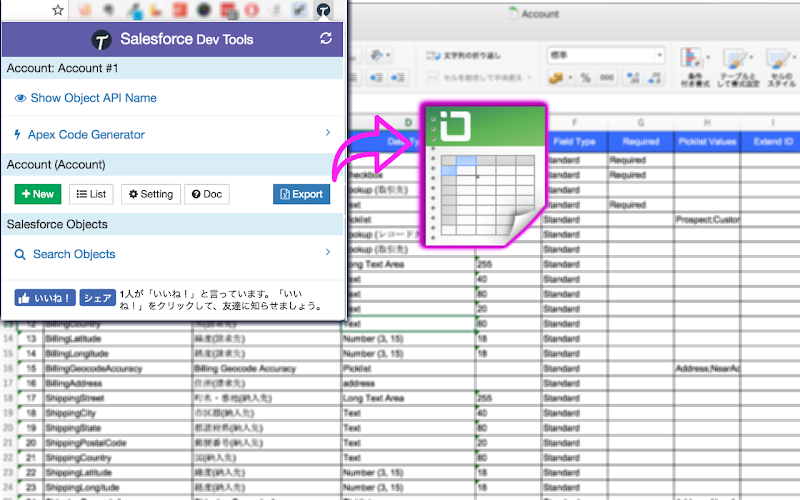Open the text orientation dropdown arrow
The width and height of the screenshot is (800, 500).
389,55
